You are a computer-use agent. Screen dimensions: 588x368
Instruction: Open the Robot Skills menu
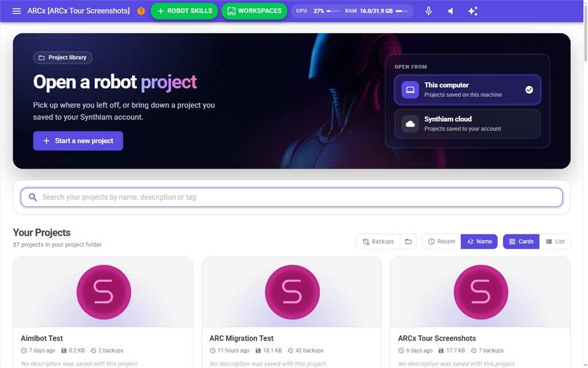point(184,11)
